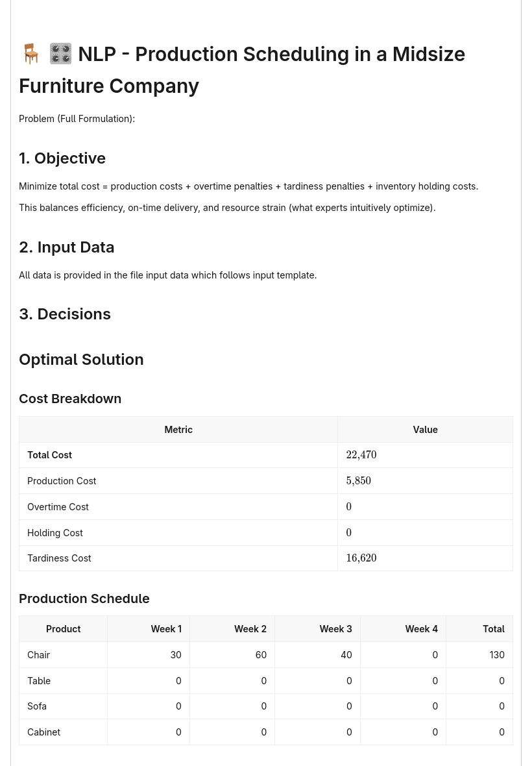Click the 'Cabinet' row label
The height and width of the screenshot is (766, 532).
click(x=44, y=732)
